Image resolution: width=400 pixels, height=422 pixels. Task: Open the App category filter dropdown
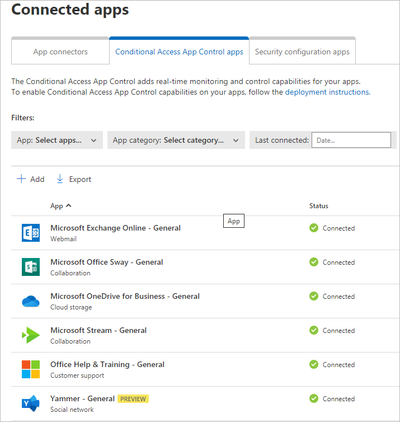point(176,140)
